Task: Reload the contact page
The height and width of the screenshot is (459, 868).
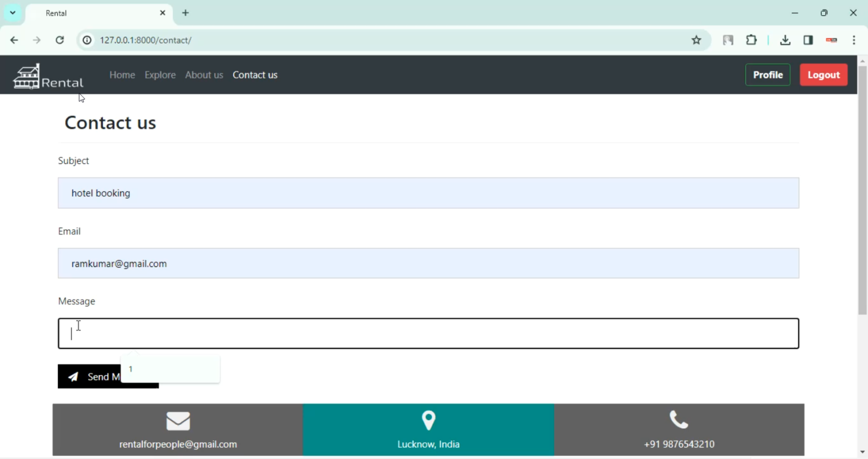Action: tap(60, 40)
